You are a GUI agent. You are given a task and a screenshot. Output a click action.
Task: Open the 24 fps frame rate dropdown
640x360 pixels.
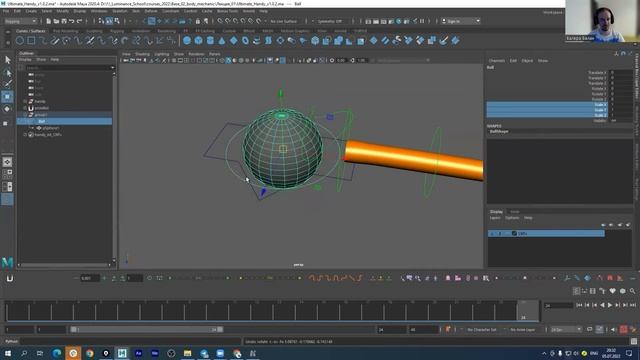pos(566,329)
